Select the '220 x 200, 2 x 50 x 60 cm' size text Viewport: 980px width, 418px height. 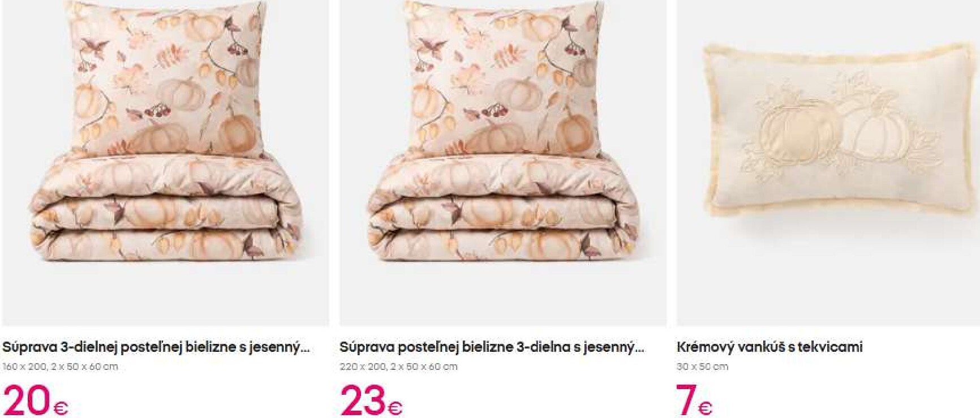click(x=398, y=367)
